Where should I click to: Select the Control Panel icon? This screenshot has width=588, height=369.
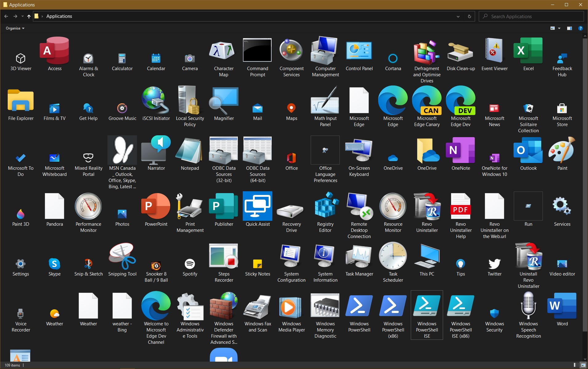click(359, 51)
